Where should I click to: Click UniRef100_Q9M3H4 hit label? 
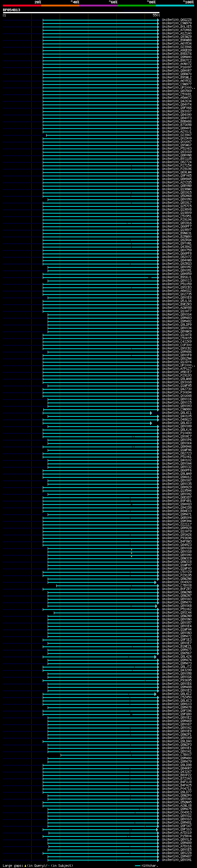click(177, 521)
